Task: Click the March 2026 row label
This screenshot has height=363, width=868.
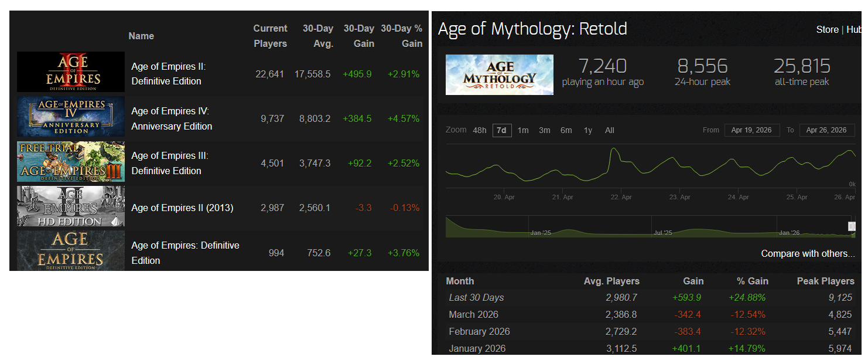Action: (473, 314)
